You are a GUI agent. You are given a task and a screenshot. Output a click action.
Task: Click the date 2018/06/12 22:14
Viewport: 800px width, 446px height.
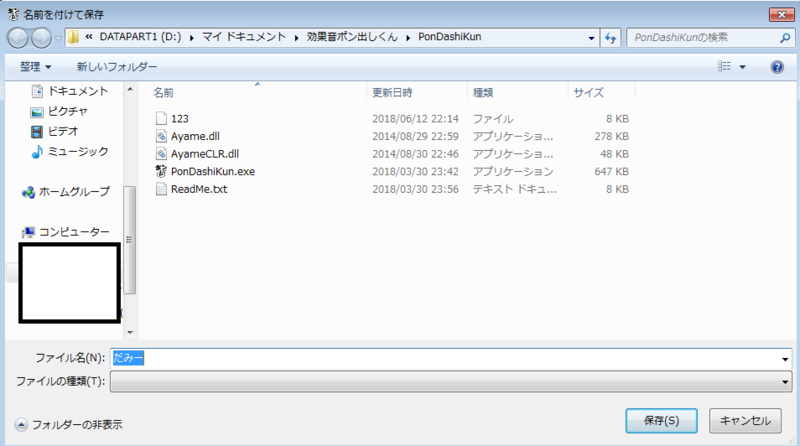point(415,119)
